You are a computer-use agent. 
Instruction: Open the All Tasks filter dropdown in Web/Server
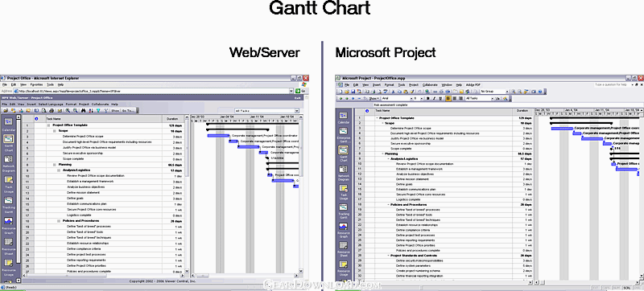[x=266, y=111]
